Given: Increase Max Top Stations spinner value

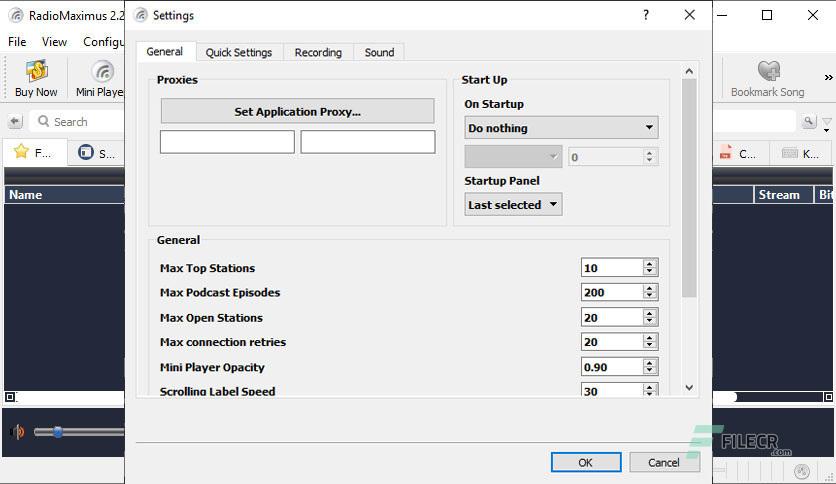Looking at the screenshot, I should pyautogui.click(x=649, y=264).
